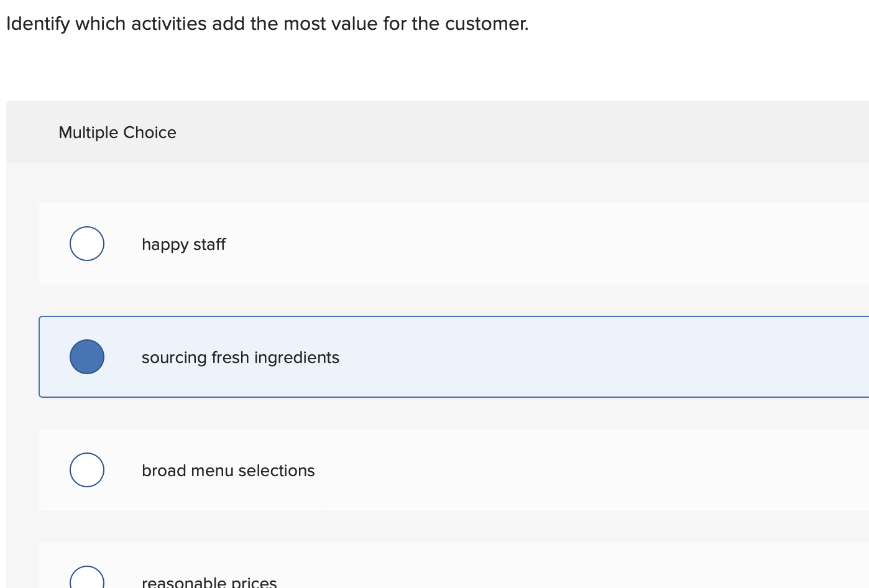Image resolution: width=869 pixels, height=588 pixels.
Task: Click the happy staff label text
Action: pyautogui.click(x=183, y=244)
